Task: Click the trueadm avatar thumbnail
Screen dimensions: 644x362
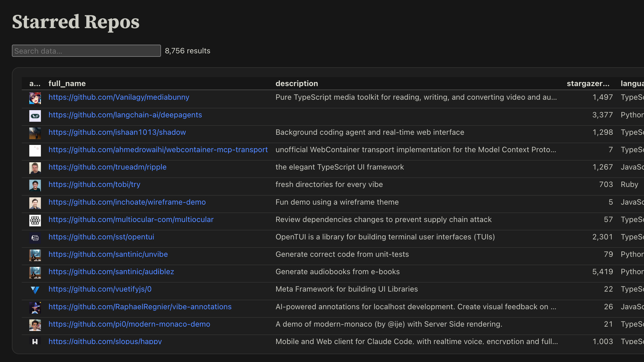Action: [35, 168]
